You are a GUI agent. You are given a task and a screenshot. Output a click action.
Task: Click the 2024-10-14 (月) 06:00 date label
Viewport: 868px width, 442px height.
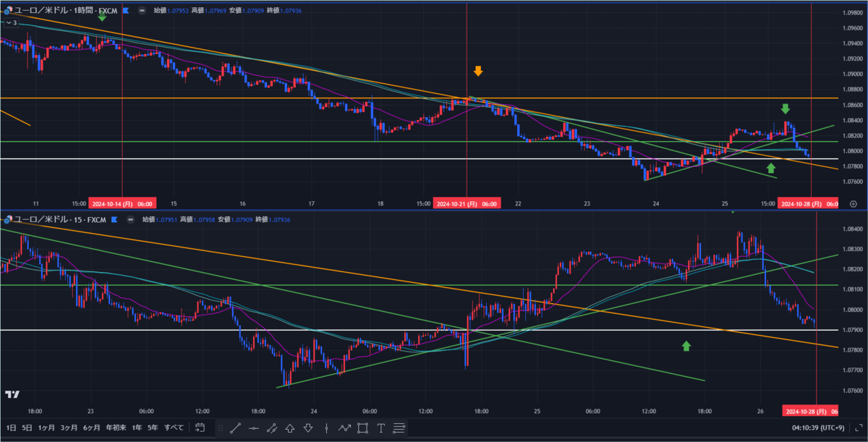coord(122,204)
